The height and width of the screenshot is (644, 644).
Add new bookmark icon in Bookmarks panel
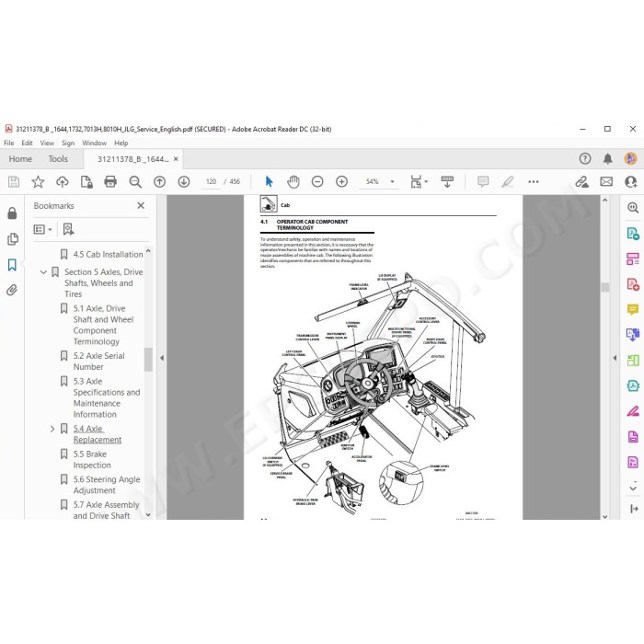[x=69, y=229]
